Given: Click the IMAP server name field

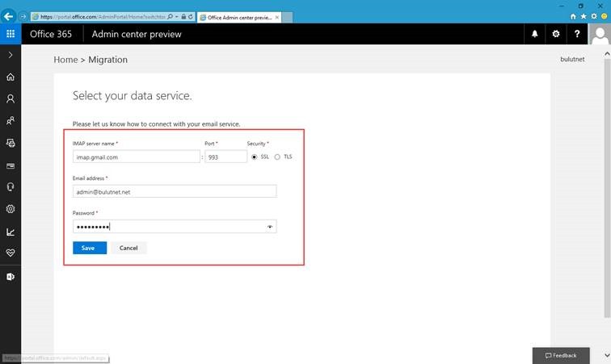Looking at the screenshot, I should [x=137, y=157].
